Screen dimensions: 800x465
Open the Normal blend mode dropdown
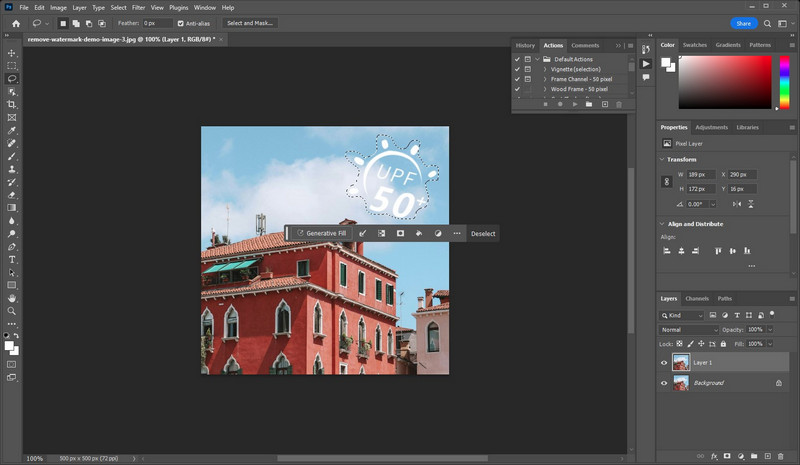[x=689, y=330]
